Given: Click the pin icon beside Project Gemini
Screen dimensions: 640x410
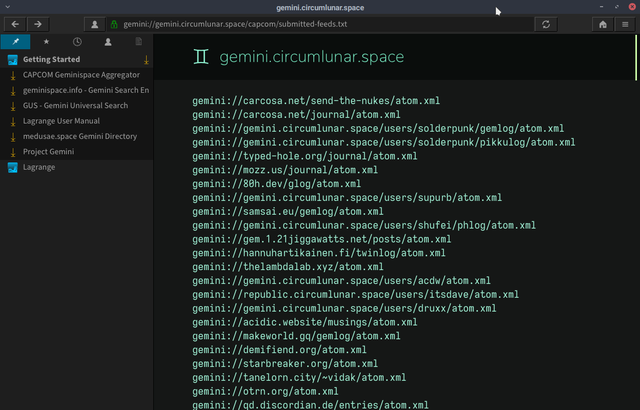Looking at the screenshot, I should [x=13, y=153].
